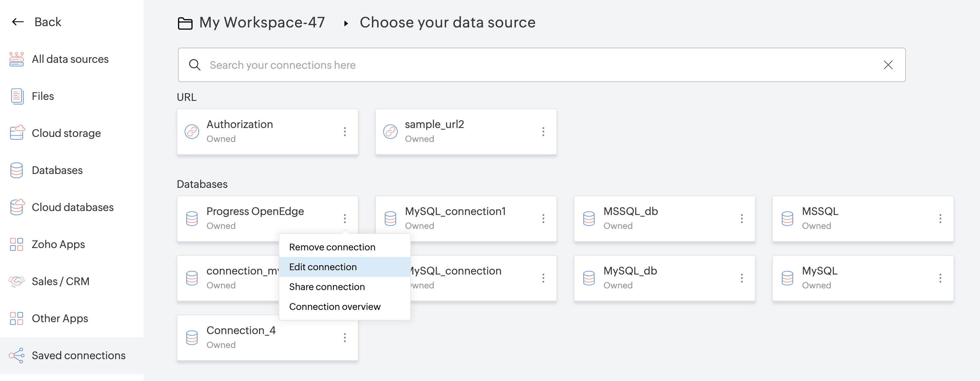Select Sales / CRM handshake icon
The width and height of the screenshot is (980, 381).
tap(17, 281)
